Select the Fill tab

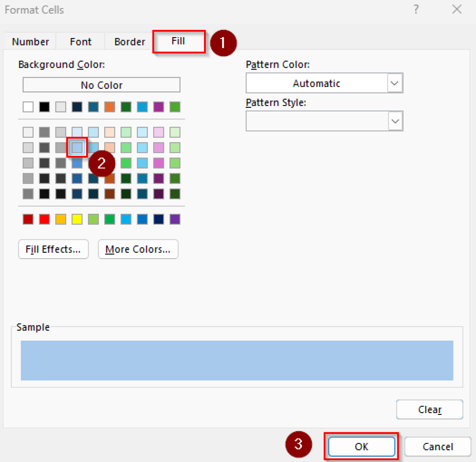[x=178, y=41]
